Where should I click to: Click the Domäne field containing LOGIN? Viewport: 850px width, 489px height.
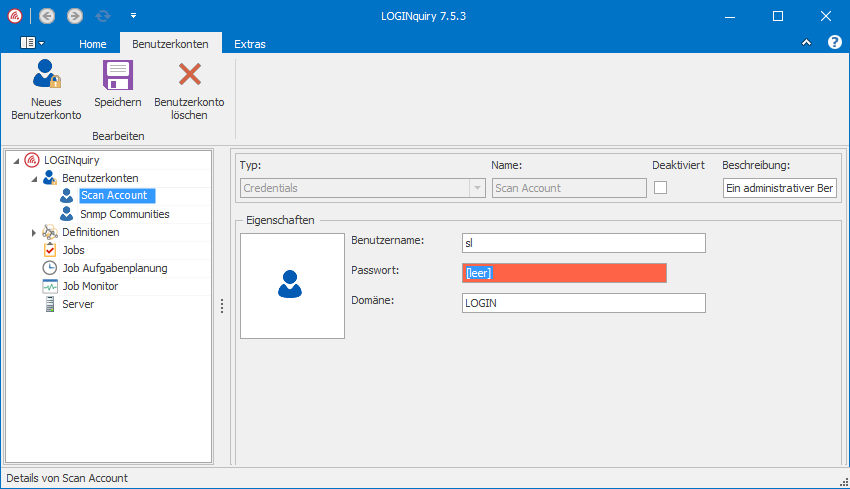tap(584, 303)
